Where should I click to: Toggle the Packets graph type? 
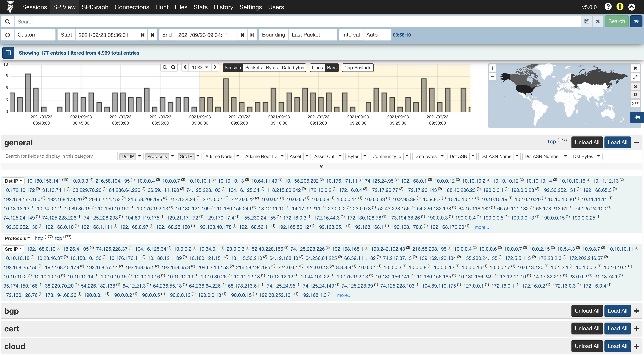click(253, 68)
